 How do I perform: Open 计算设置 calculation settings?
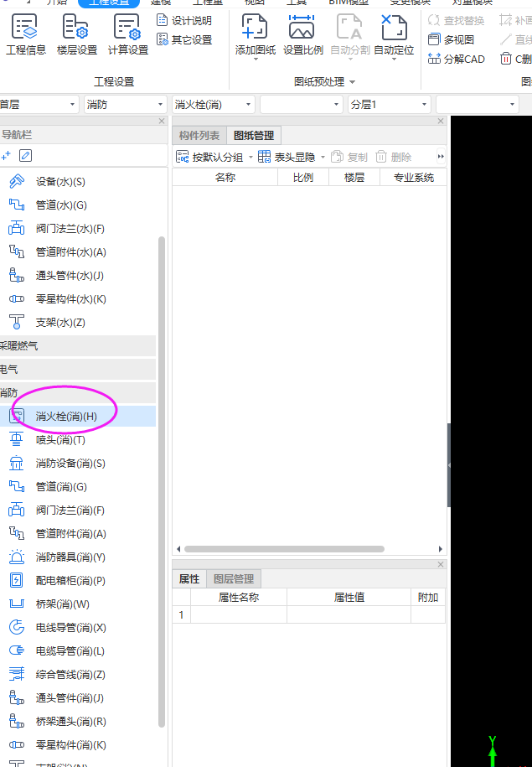127,34
